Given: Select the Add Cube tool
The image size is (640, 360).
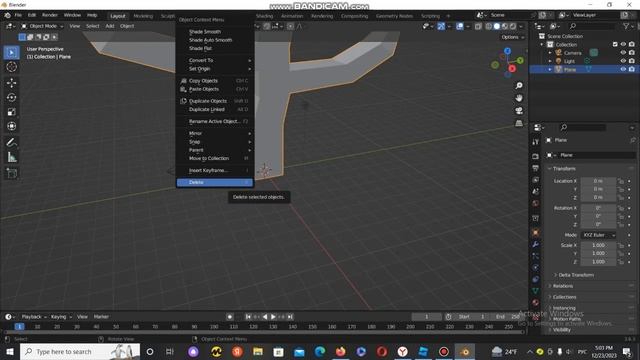Looking at the screenshot, I should click(x=11, y=173).
